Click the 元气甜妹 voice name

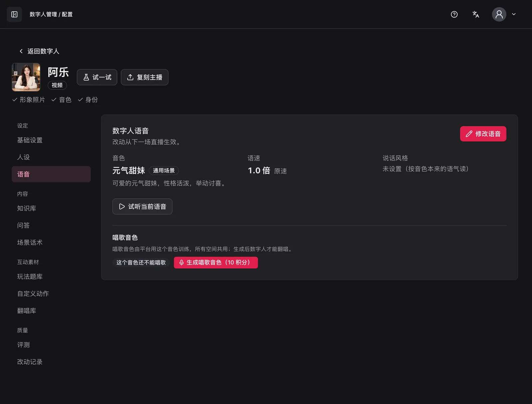click(x=129, y=170)
